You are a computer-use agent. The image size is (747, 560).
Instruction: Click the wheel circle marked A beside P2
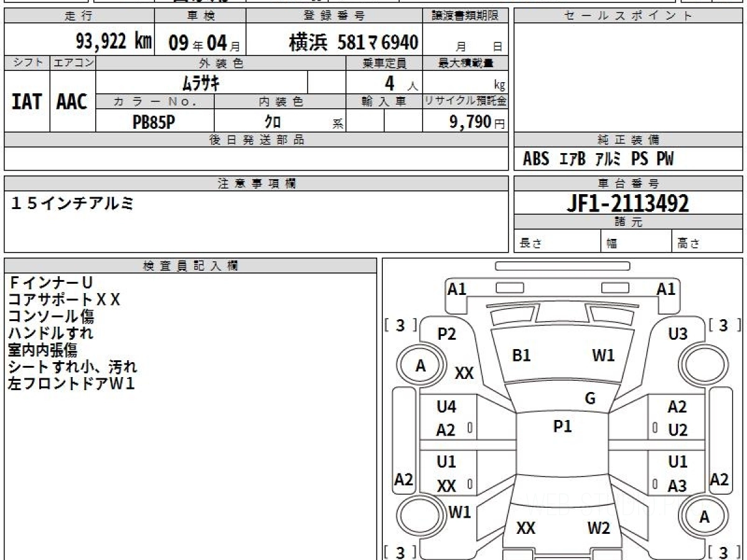point(421,366)
